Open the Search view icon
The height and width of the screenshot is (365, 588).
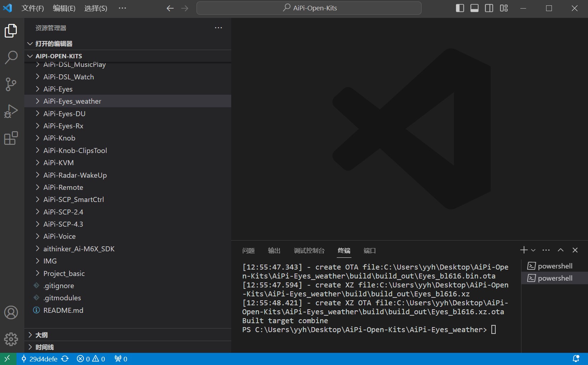[x=11, y=57]
